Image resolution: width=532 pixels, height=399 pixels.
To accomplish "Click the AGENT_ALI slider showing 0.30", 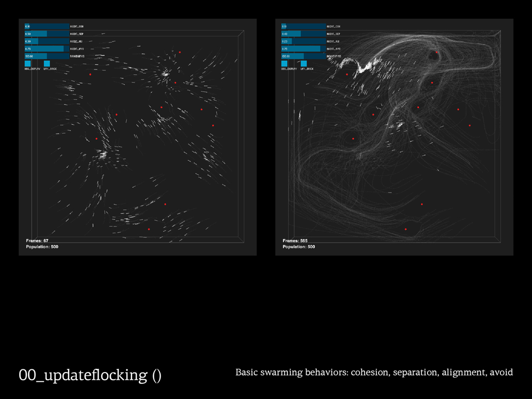I will 46,41.
